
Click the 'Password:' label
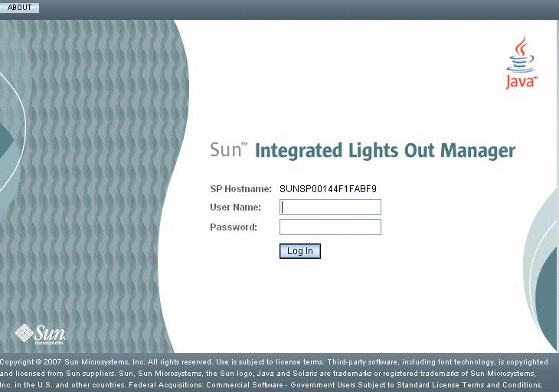(234, 227)
